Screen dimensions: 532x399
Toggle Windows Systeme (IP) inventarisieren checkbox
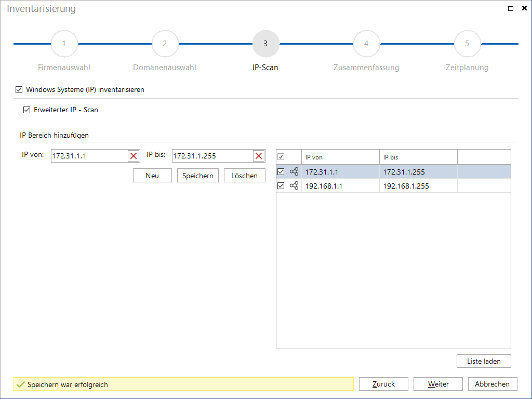(19, 89)
